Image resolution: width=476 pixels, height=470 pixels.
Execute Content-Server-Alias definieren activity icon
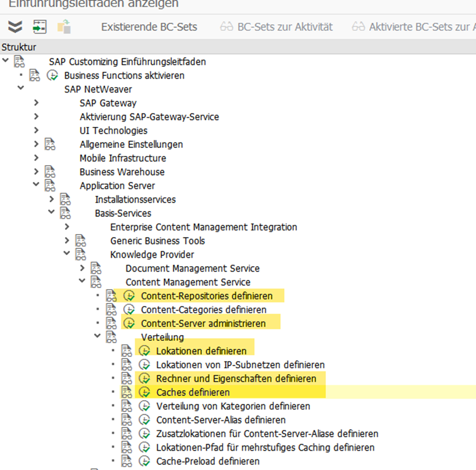(x=145, y=420)
